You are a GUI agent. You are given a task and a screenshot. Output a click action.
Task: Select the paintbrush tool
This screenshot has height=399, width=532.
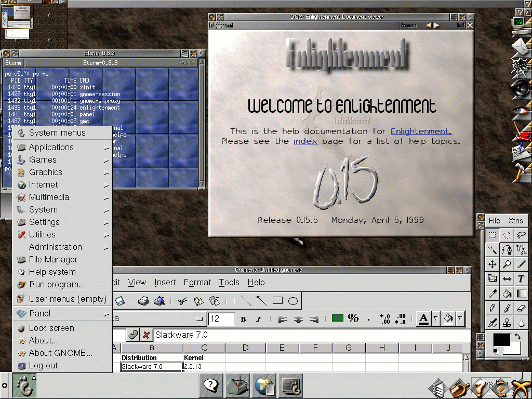[507, 308]
